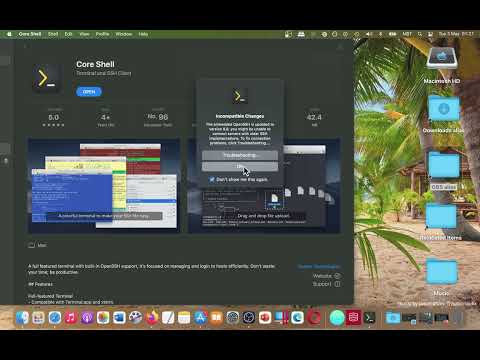Open the View menu
Viewport: 480px width, 360px height.
click(x=84, y=34)
